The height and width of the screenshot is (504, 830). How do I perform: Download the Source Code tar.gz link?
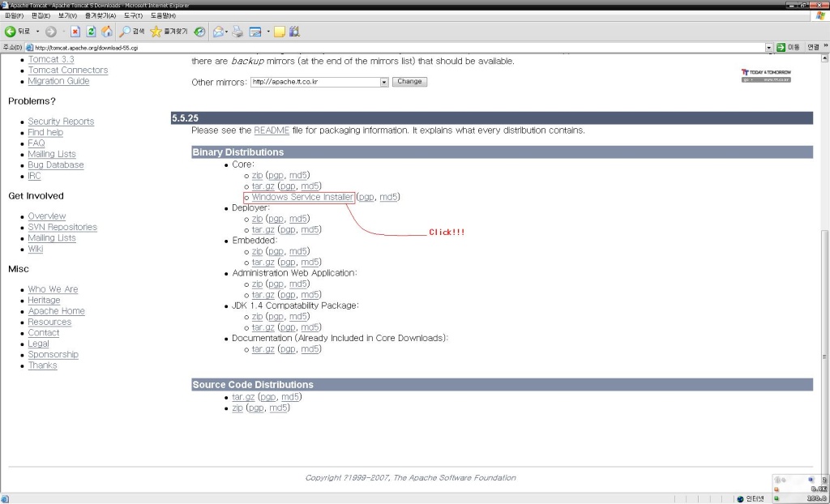click(x=243, y=397)
